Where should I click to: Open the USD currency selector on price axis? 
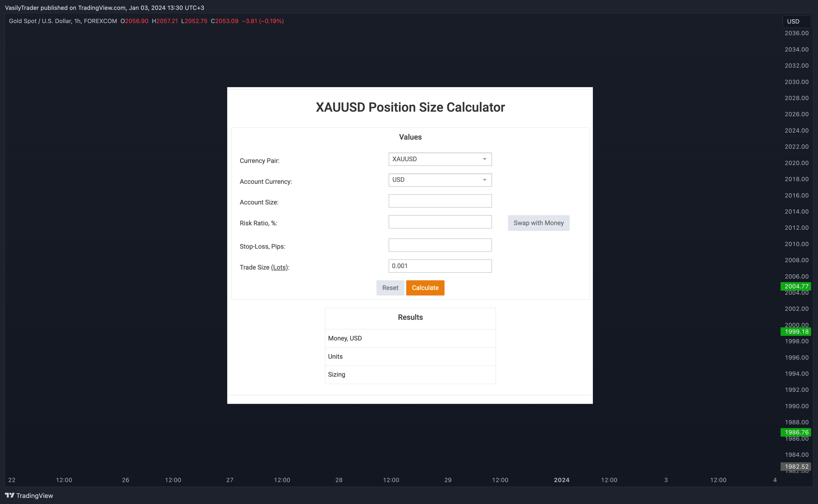coord(796,21)
